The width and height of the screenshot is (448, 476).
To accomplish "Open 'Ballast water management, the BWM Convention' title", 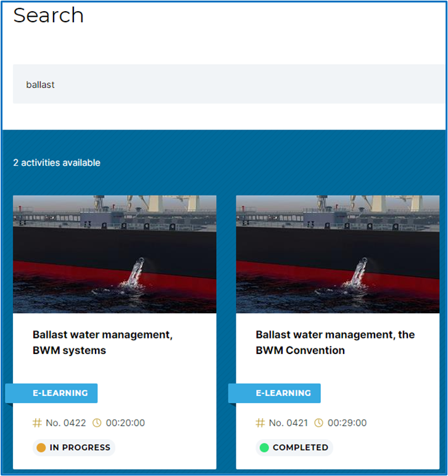I will click(x=335, y=342).
